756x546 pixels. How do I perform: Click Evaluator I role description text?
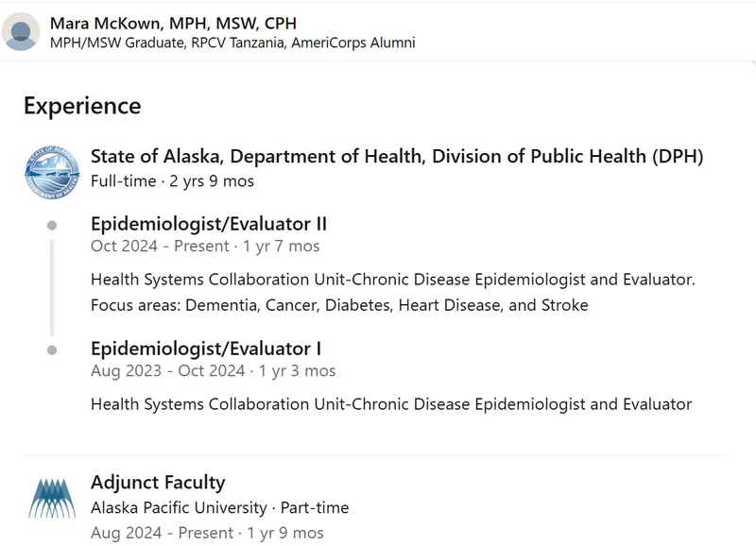coord(391,404)
